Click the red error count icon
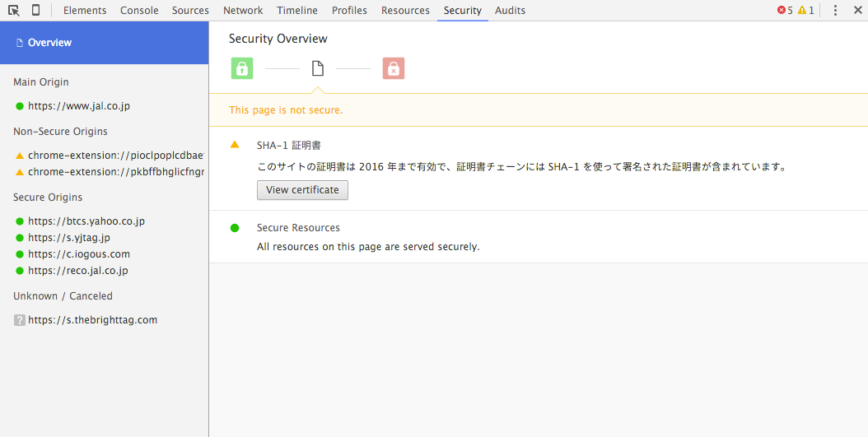The image size is (868, 437). [781, 11]
